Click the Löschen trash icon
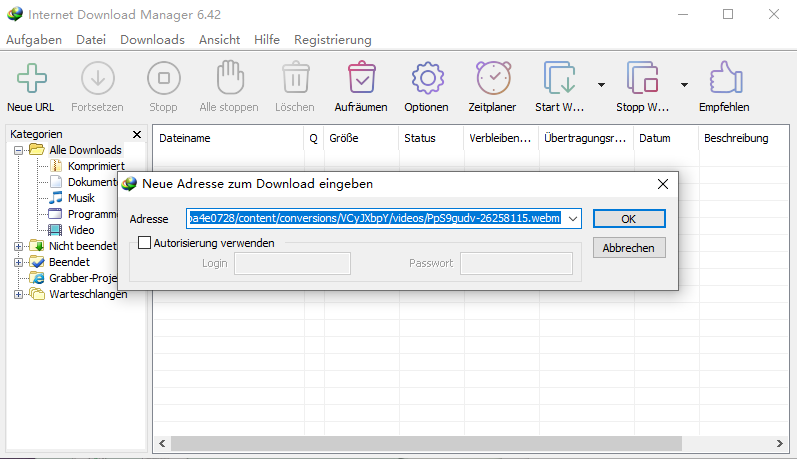The width and height of the screenshot is (797, 459). coord(296,77)
